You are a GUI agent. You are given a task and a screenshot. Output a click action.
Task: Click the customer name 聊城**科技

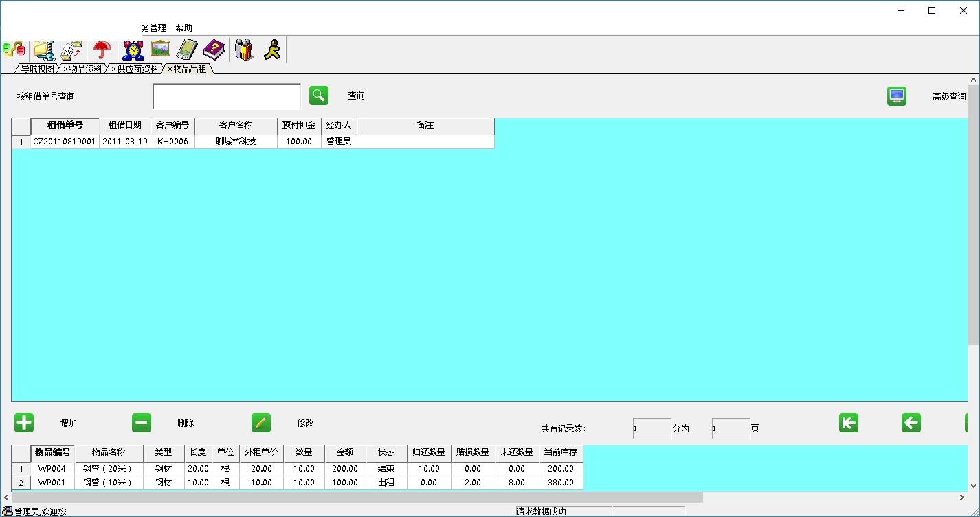point(236,142)
